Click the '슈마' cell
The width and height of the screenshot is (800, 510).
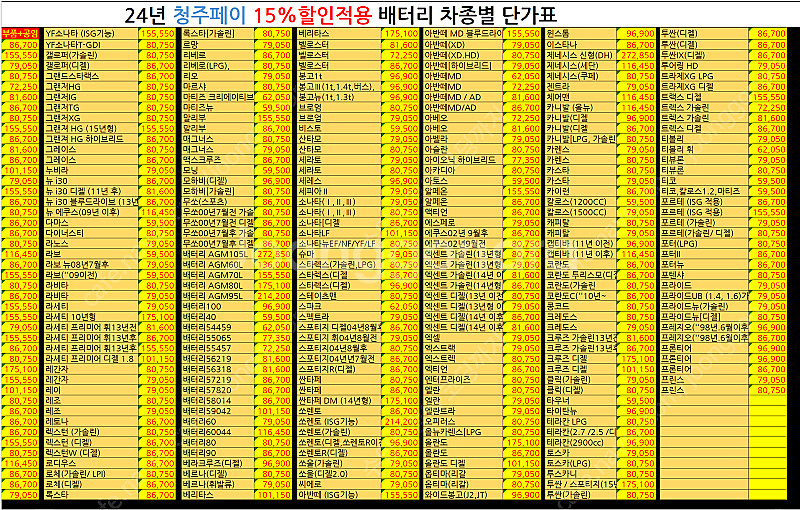coord(339,254)
